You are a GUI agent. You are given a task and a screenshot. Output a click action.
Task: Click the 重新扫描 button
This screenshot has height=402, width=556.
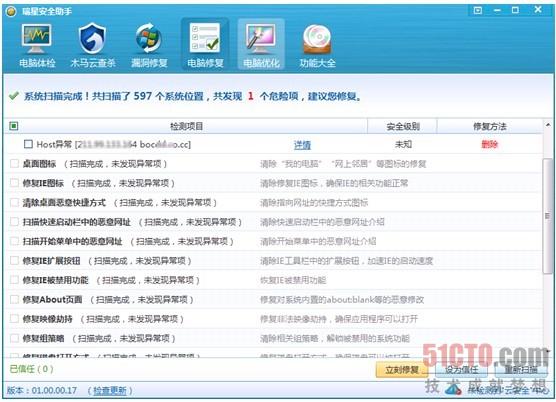click(x=521, y=370)
